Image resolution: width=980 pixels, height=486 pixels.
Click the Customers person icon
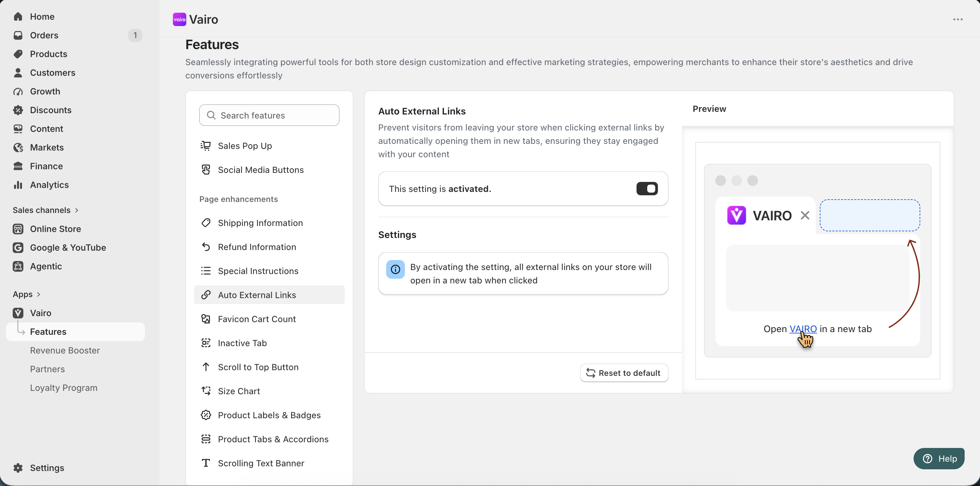(x=18, y=72)
